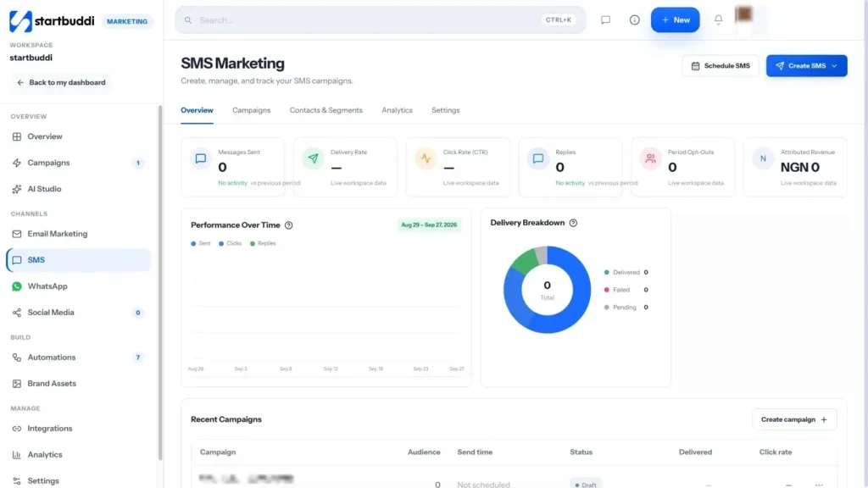Toggle the Replies series in chart legend
868x488 pixels.
pos(263,243)
